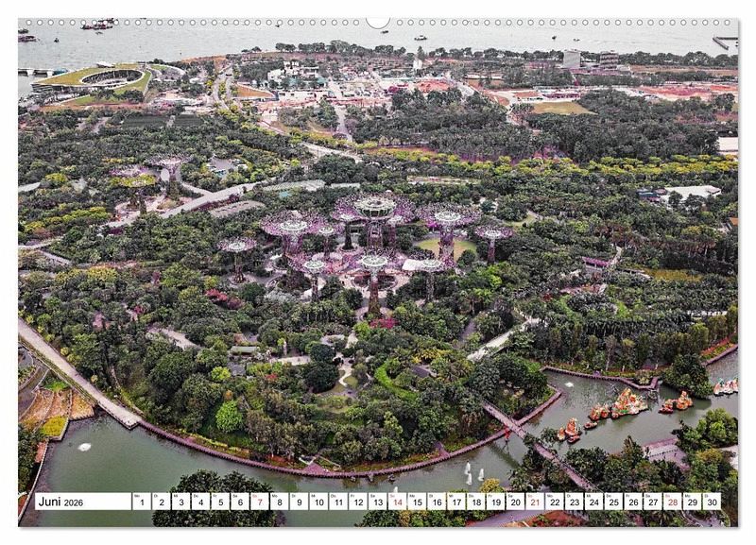The width and height of the screenshot is (756, 545).
Task: Choose Sunday 14 on the calendar
Action: pyautogui.click(x=397, y=502)
